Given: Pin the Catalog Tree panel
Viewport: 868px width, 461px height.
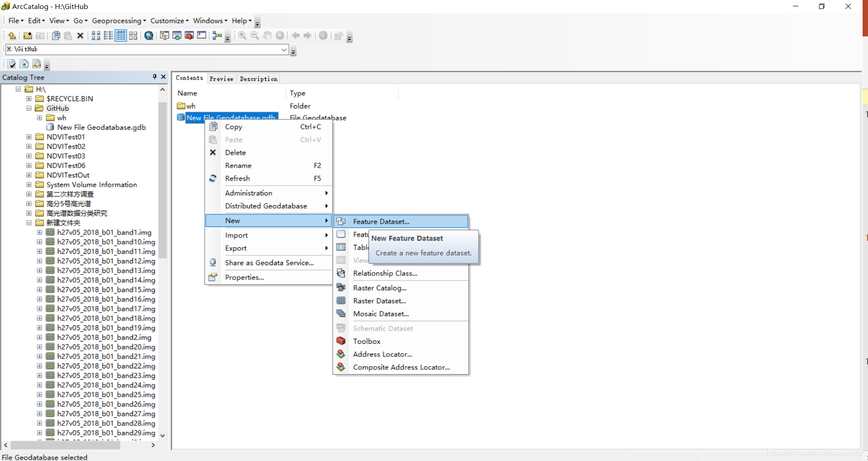Looking at the screenshot, I should tap(155, 77).
